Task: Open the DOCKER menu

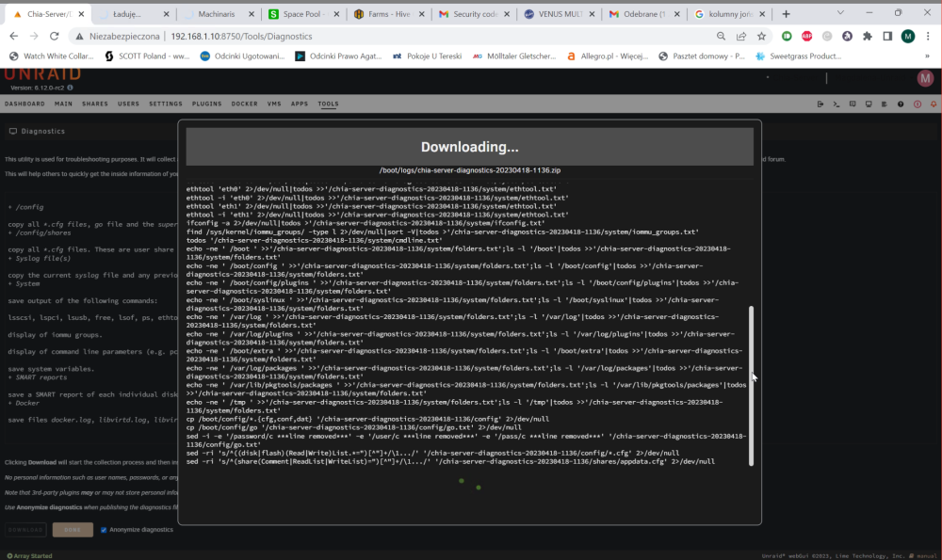Action: 245,104
